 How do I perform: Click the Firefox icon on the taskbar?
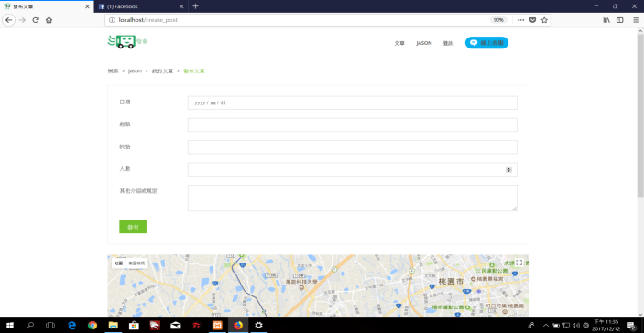click(238, 325)
